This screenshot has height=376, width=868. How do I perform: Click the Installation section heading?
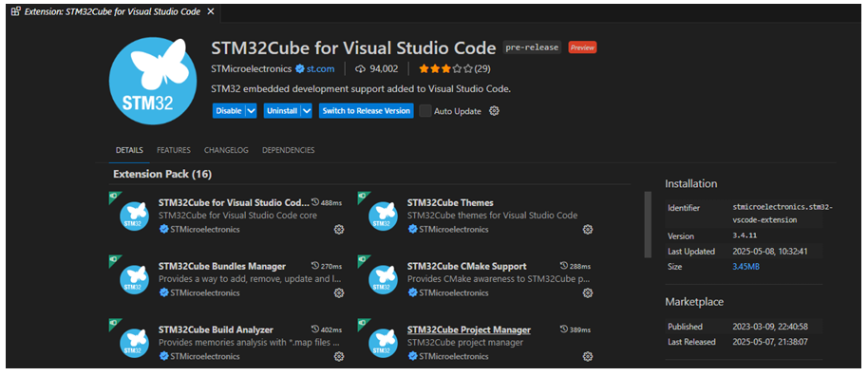690,184
